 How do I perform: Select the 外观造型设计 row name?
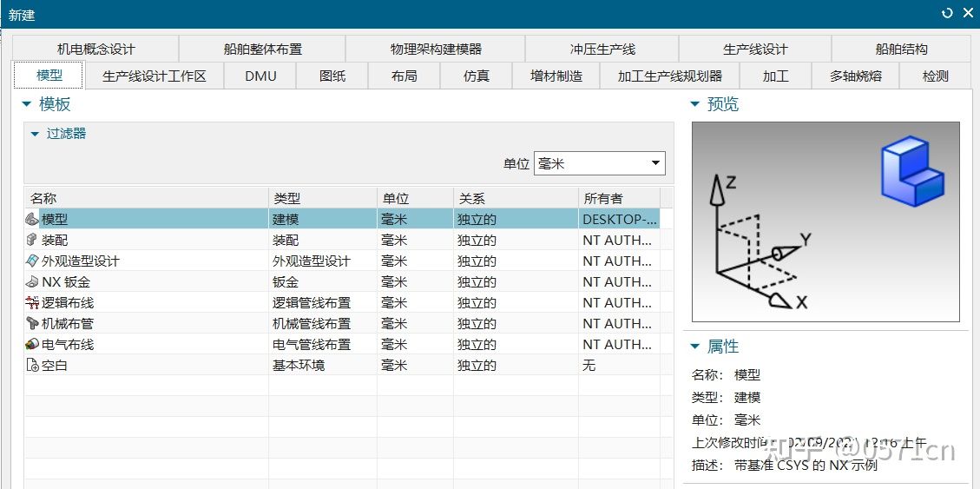pyautogui.click(x=81, y=261)
